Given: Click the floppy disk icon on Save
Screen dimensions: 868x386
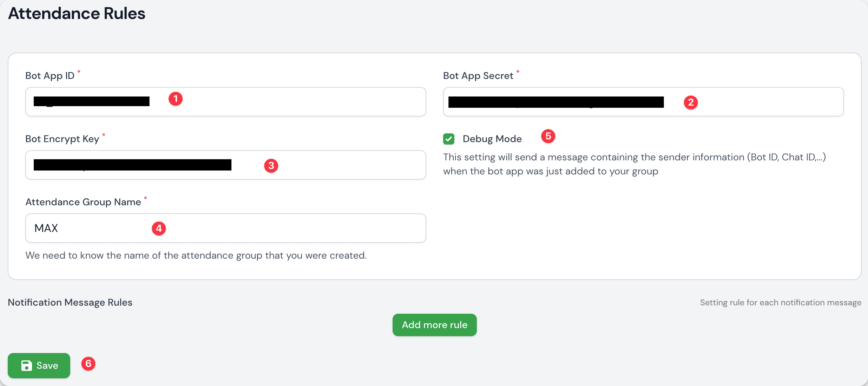Looking at the screenshot, I should click(27, 366).
